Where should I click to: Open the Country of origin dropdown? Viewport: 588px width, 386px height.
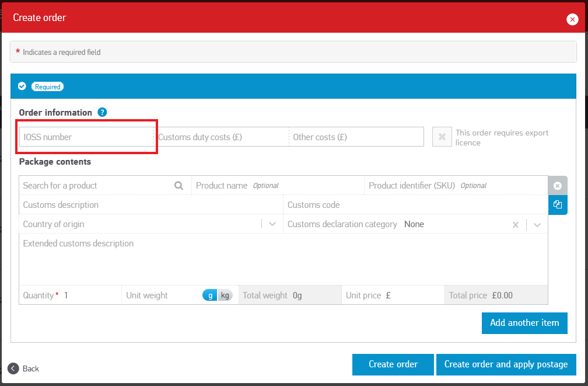(272, 224)
